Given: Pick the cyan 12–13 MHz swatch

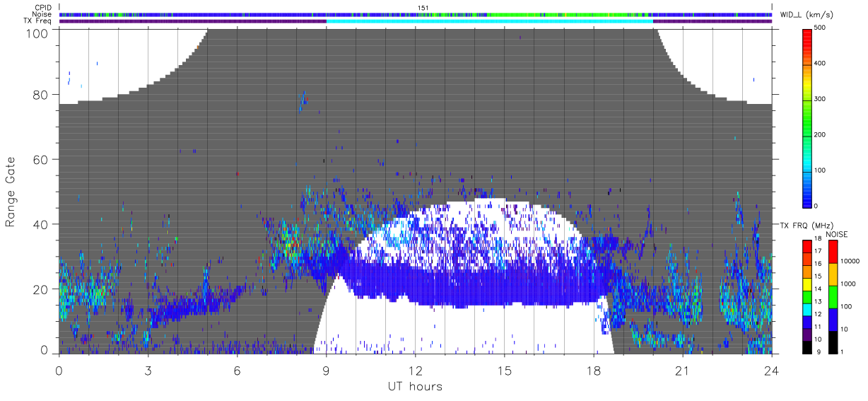Looking at the screenshot, I should pos(807,310).
